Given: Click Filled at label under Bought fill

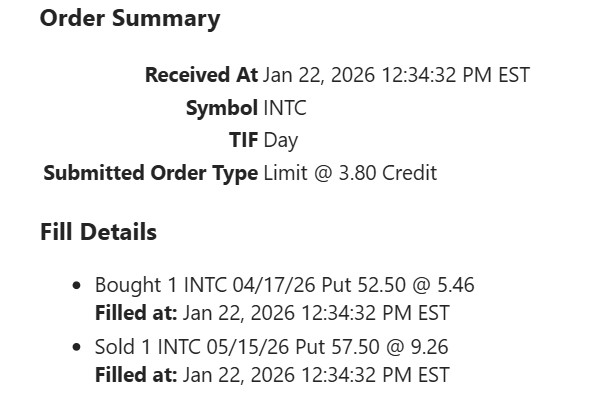Looking at the screenshot, I should click(136, 313).
